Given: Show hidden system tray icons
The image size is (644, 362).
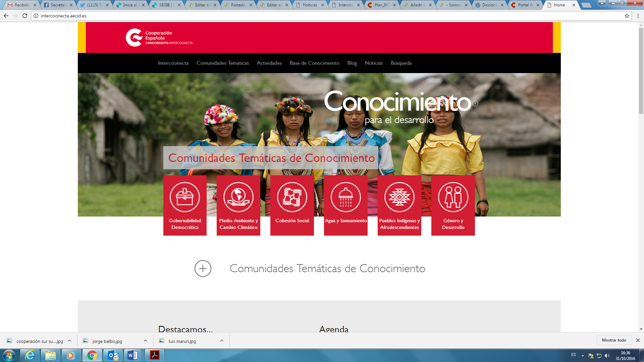Looking at the screenshot, I should 583,356.
